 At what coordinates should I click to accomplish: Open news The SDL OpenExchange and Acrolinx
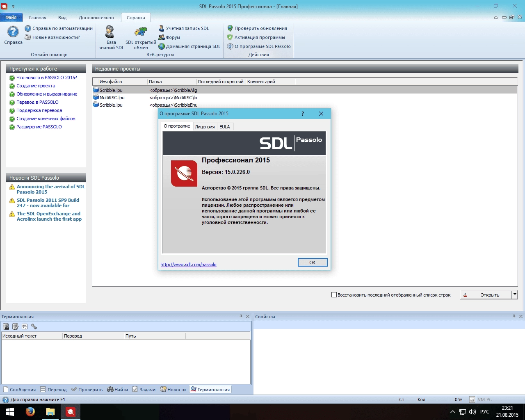coord(49,216)
